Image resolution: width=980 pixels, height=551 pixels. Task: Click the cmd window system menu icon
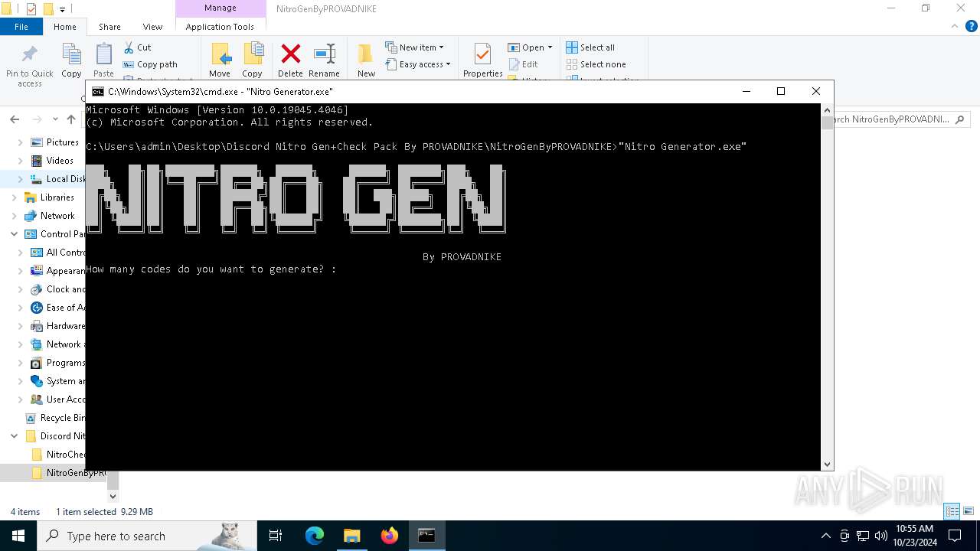pyautogui.click(x=98, y=91)
